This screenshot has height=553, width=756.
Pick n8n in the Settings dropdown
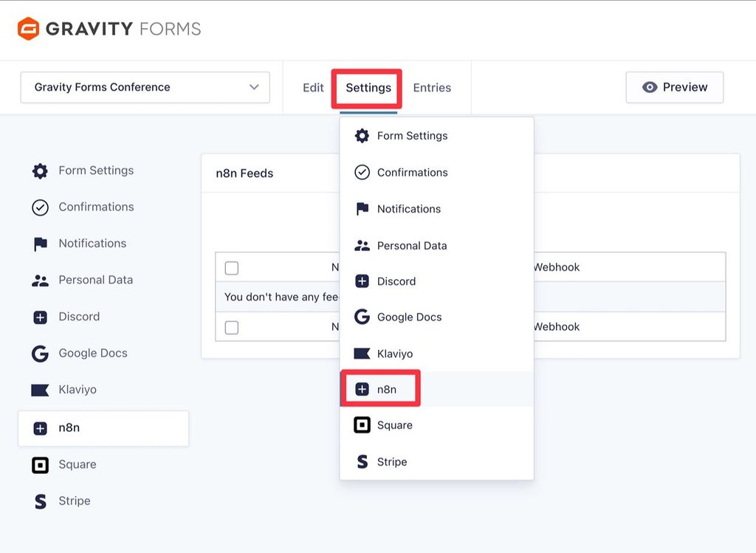coord(437,389)
